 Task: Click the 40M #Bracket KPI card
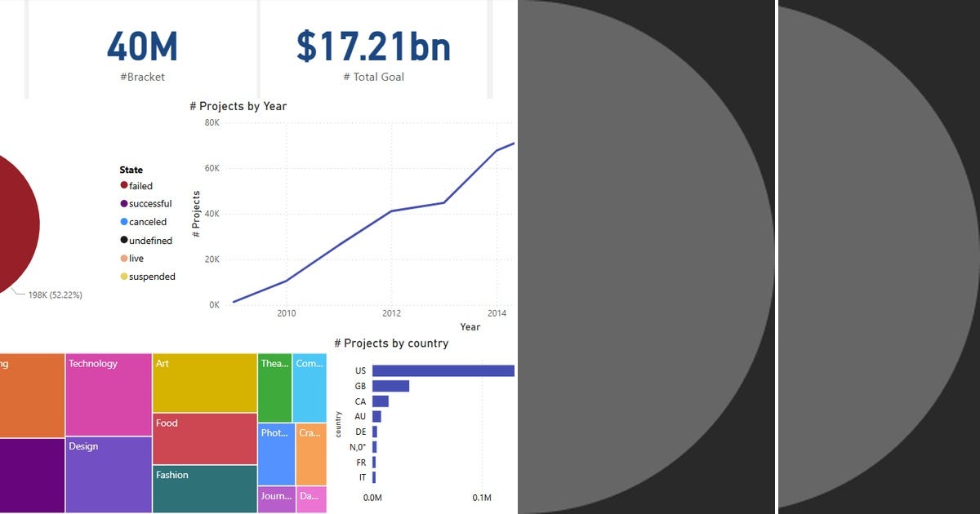142,49
